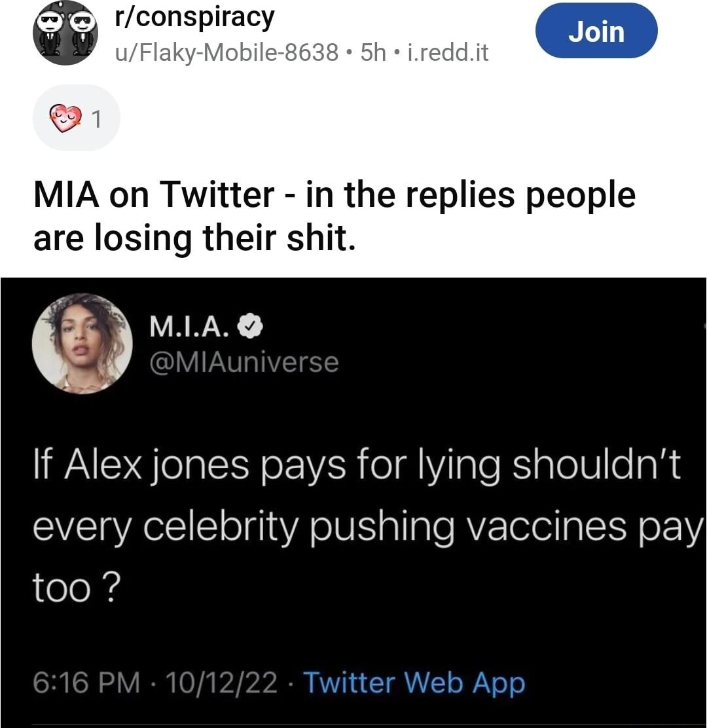Click the word "celebrity" in the tweet
The image size is (707, 728).
[x=220, y=526]
